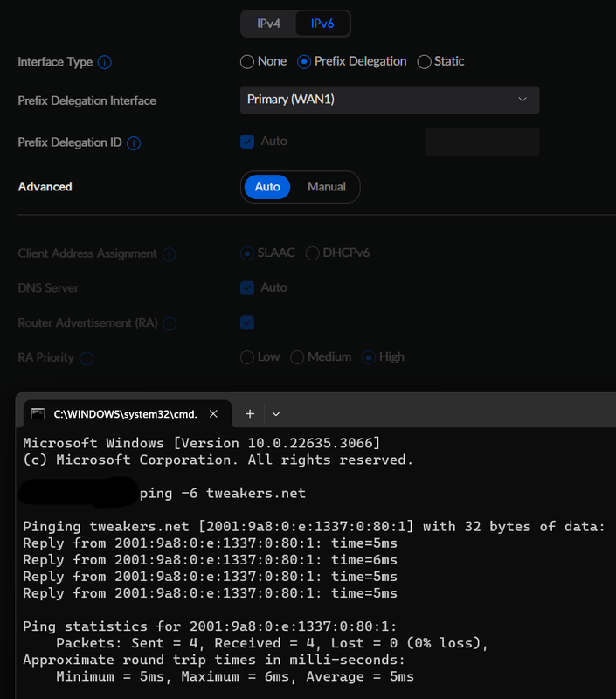Screen dimensions: 616x699
Task: Click the reply line showing time=6ms
Action: pyautogui.click(x=210, y=560)
